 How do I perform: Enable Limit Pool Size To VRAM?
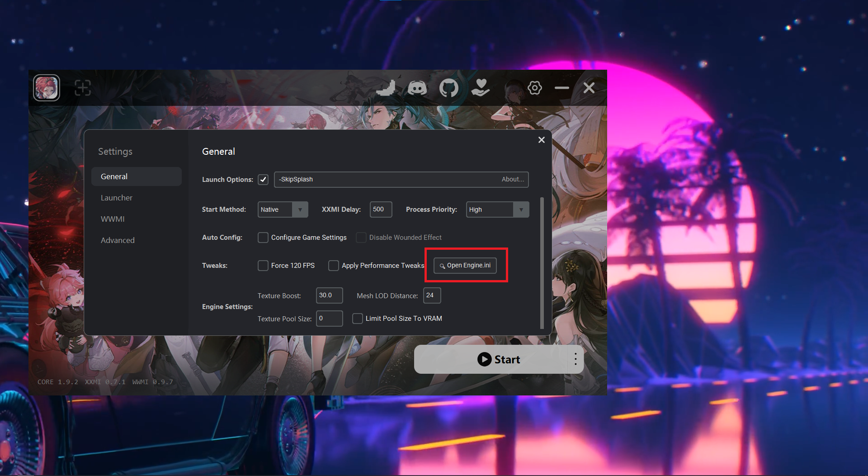point(358,319)
